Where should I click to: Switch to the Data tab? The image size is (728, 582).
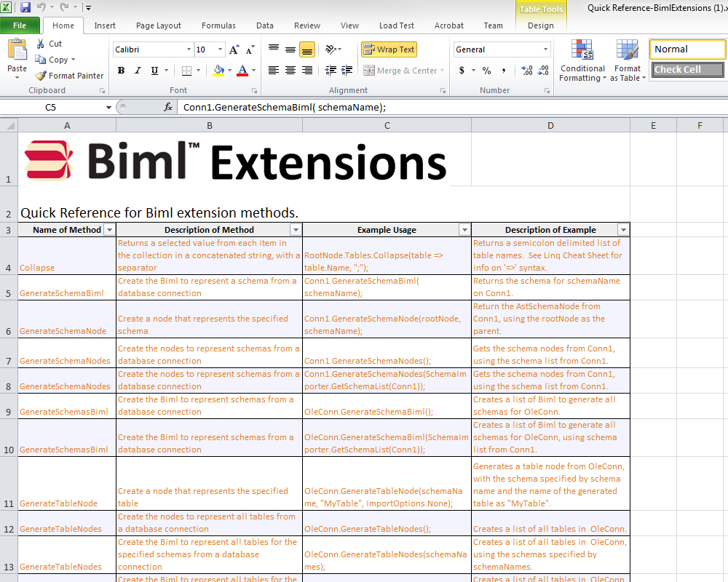(x=265, y=25)
